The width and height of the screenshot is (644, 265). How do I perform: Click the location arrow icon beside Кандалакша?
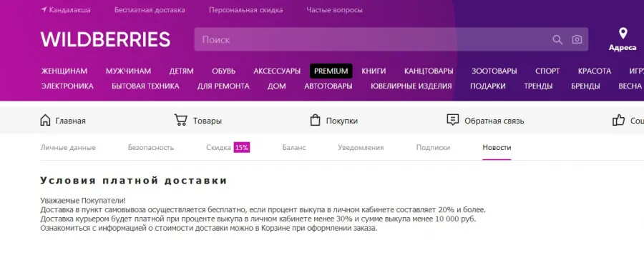point(44,10)
